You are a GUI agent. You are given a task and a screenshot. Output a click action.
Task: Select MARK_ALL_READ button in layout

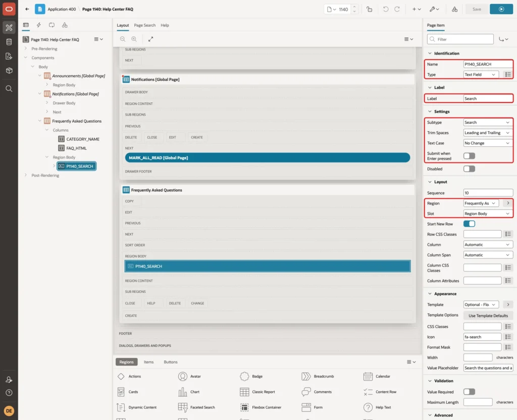(x=268, y=157)
